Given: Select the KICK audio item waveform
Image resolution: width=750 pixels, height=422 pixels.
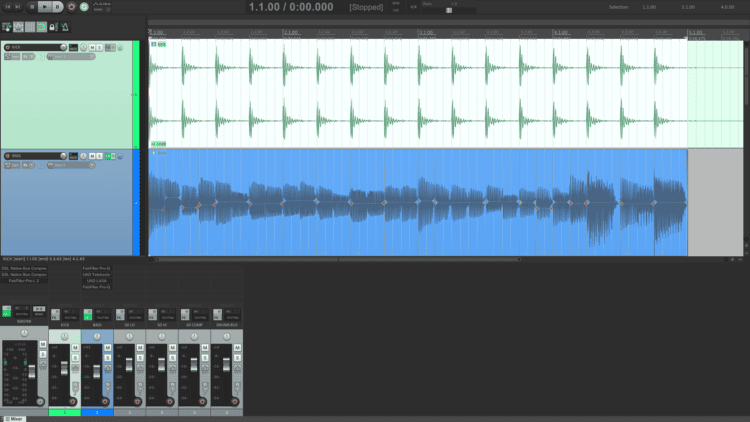Looking at the screenshot, I should (x=418, y=94).
